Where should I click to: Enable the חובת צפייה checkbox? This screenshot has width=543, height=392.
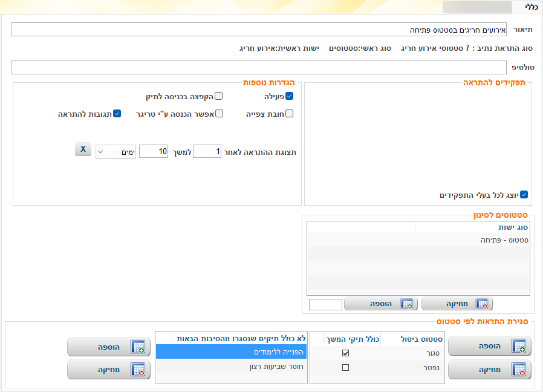tap(290, 113)
